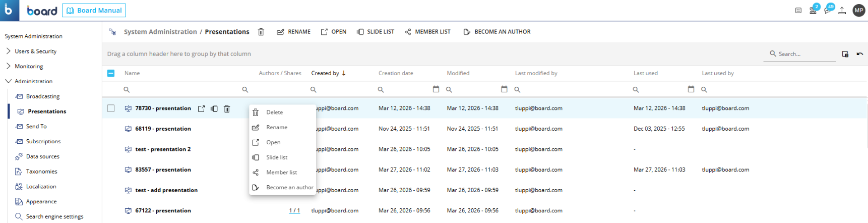
Task: Click the hierarchy tree icon beside breadcrumb
Action: pos(112,32)
